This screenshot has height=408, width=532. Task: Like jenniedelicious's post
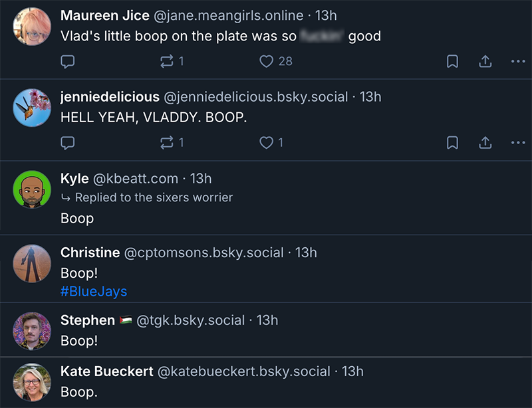click(267, 143)
